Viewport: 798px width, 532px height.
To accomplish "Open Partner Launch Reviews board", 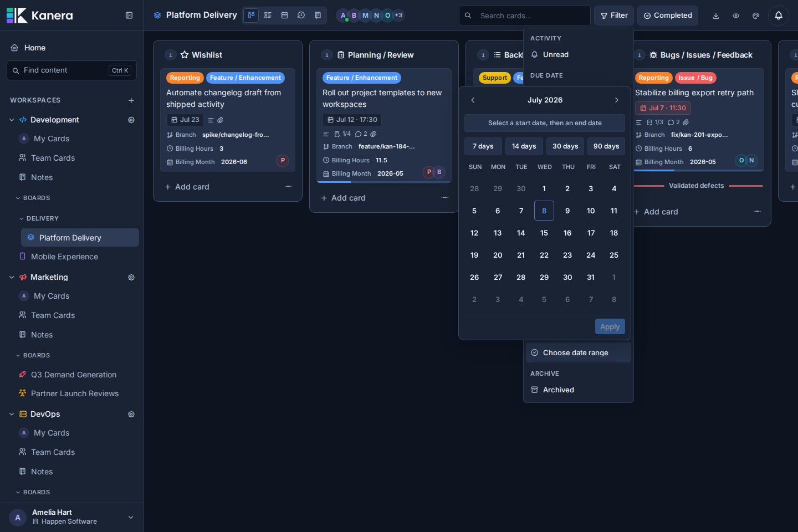I will [78, 393].
